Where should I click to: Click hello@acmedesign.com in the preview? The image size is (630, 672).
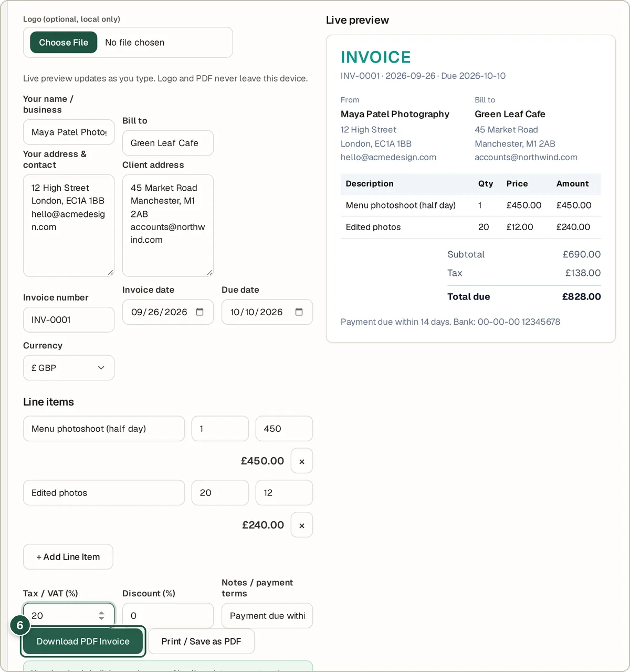pos(388,157)
